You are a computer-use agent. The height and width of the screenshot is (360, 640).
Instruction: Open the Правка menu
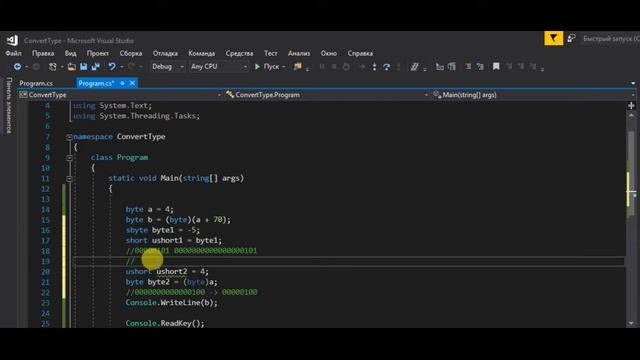tap(43, 53)
